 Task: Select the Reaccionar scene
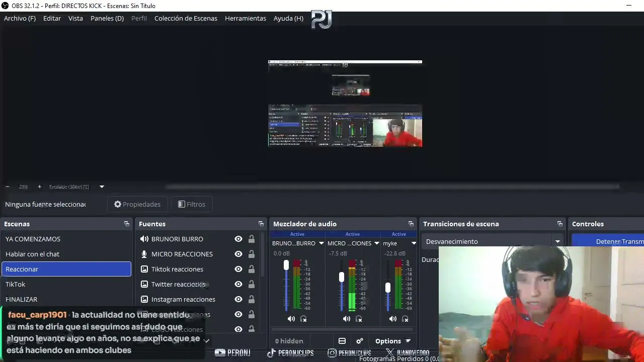pos(66,269)
